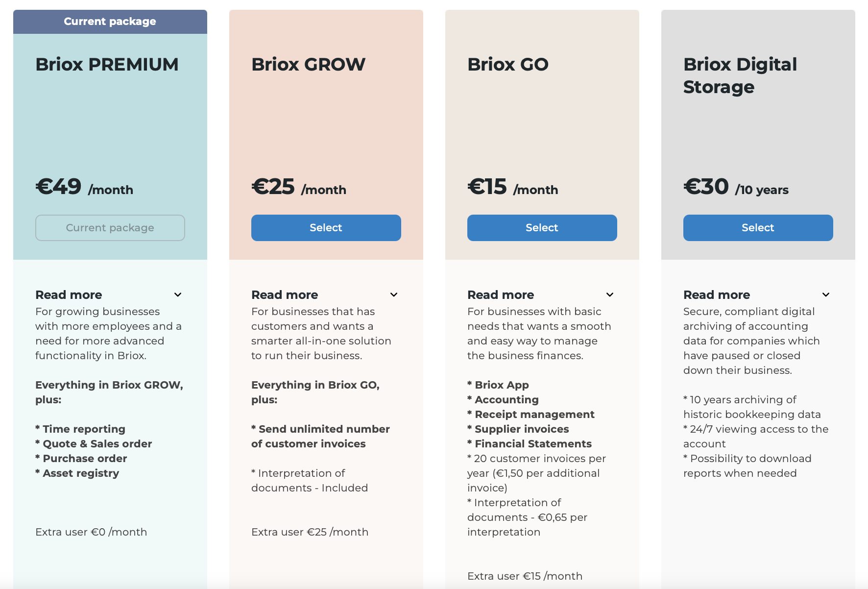Click the €49 /month price
868x589 pixels.
click(x=84, y=187)
